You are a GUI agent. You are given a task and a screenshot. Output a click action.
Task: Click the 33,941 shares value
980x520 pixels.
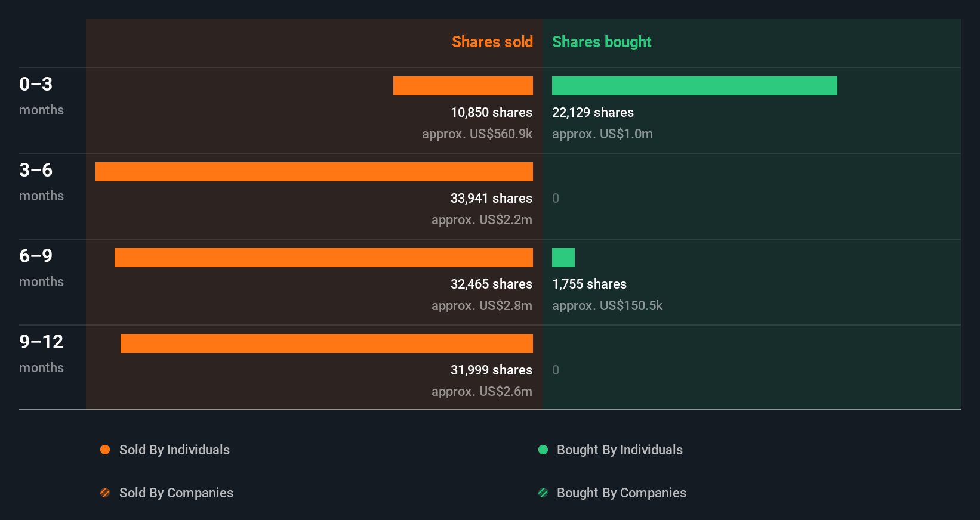491,199
